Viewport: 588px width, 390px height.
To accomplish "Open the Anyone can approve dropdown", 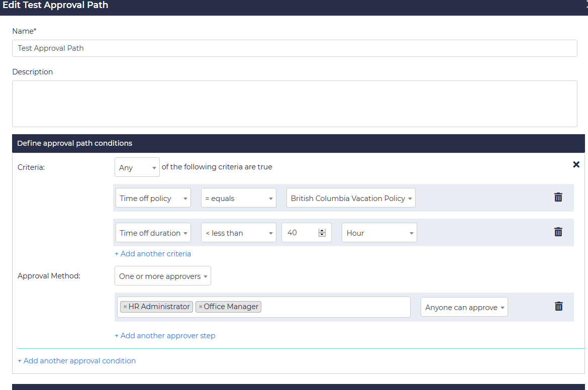I will 463,307.
